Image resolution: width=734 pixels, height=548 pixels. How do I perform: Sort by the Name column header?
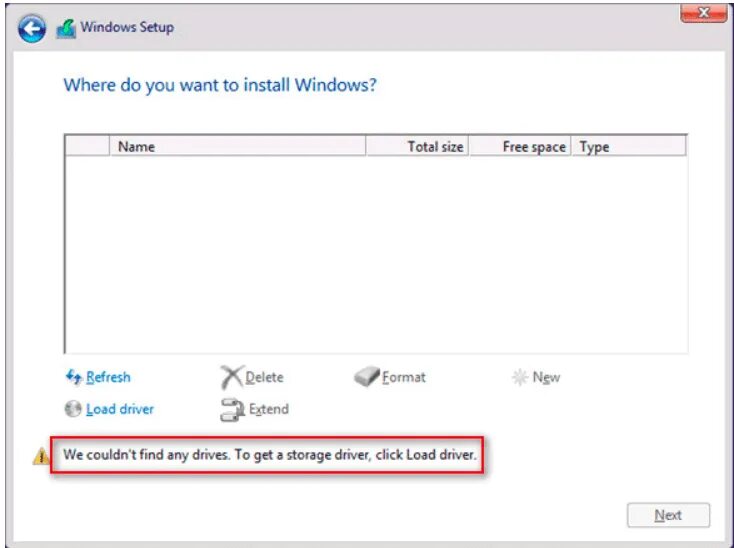237,146
